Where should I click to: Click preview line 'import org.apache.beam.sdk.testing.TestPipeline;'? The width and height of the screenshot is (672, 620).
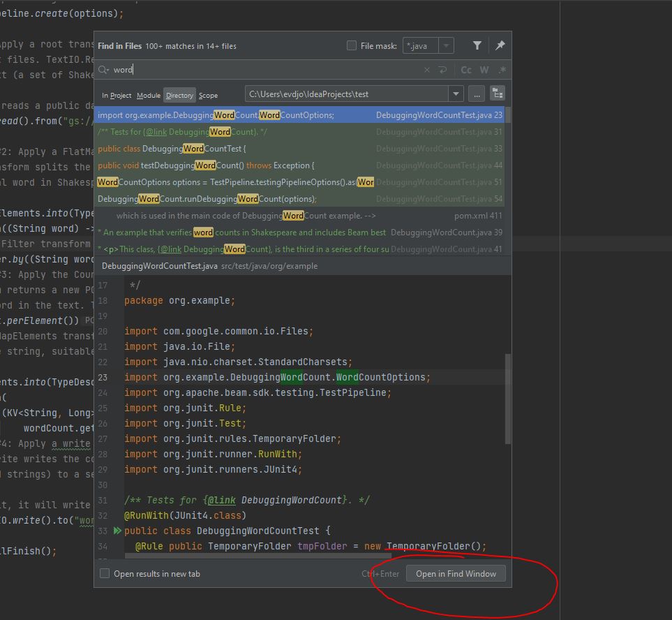click(x=257, y=392)
